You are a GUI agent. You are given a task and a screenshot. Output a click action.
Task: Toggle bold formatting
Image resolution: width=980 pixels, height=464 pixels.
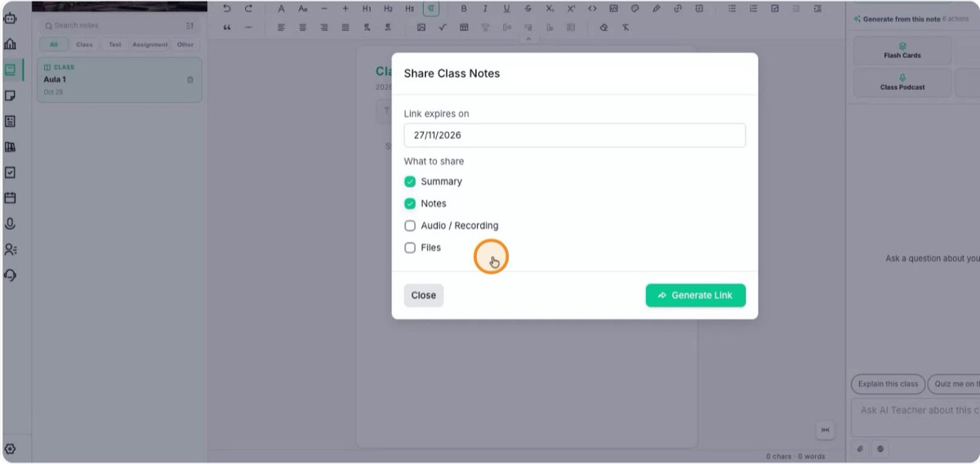[x=464, y=8]
